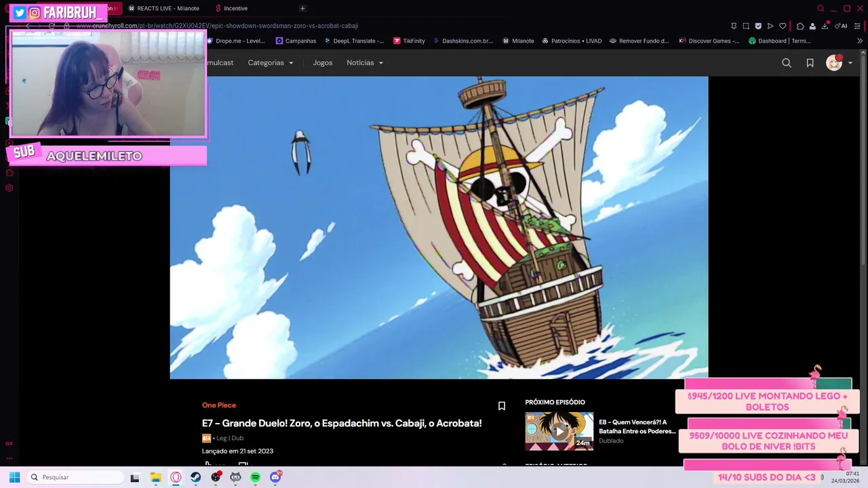The height and width of the screenshot is (488, 868).
Task: Open the browser extensions puzzle icon
Action: (800, 26)
